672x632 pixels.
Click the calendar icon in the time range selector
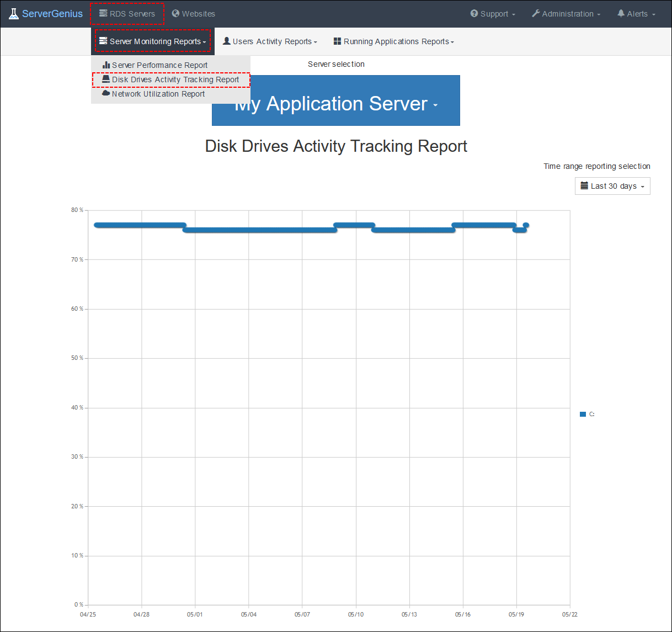[x=585, y=186]
